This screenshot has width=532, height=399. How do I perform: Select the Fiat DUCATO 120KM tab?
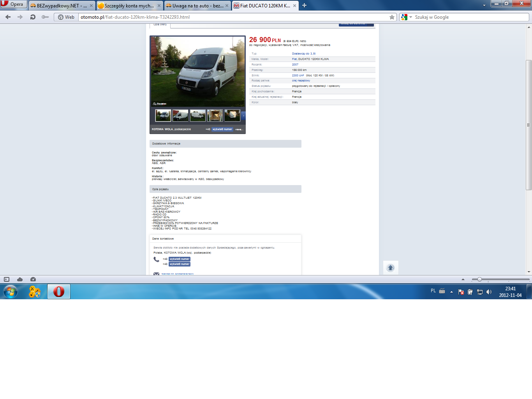tap(265, 5)
